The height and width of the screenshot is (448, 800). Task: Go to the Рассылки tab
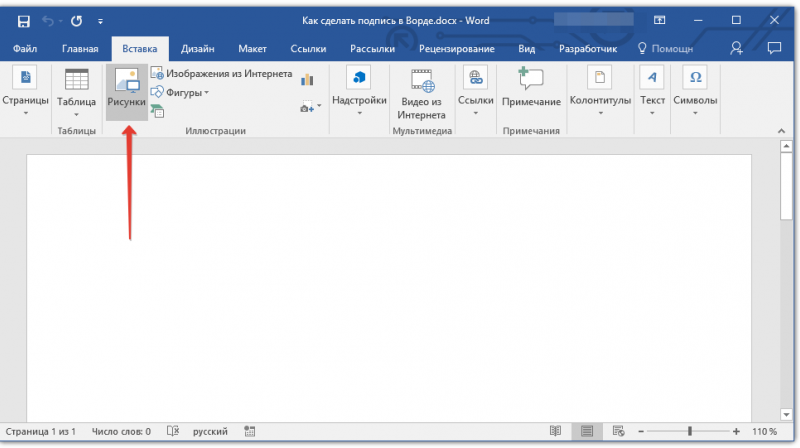pyautogui.click(x=372, y=48)
